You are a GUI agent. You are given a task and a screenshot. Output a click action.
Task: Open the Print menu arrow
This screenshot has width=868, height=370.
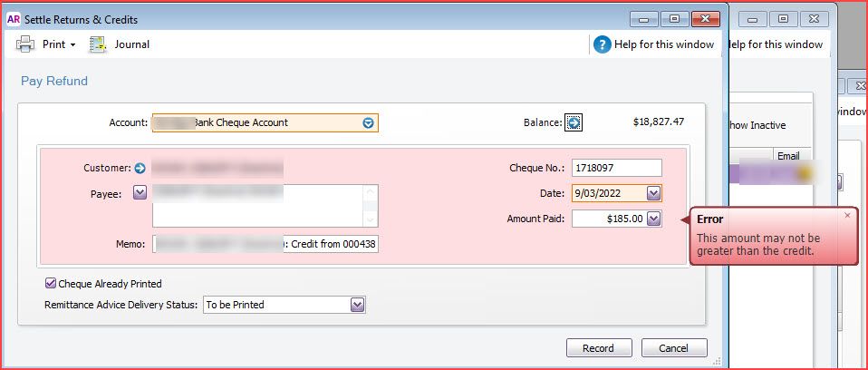pyautogui.click(x=72, y=45)
